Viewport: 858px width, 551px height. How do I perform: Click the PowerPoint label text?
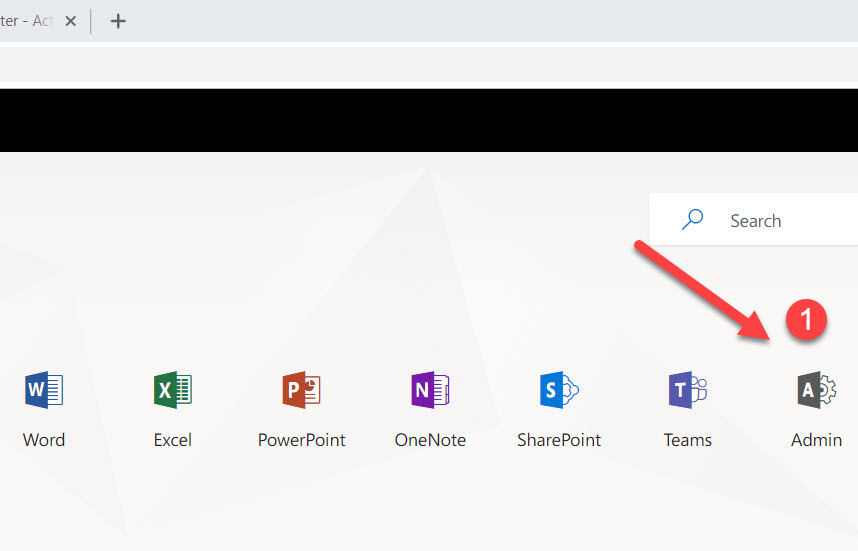pos(302,440)
